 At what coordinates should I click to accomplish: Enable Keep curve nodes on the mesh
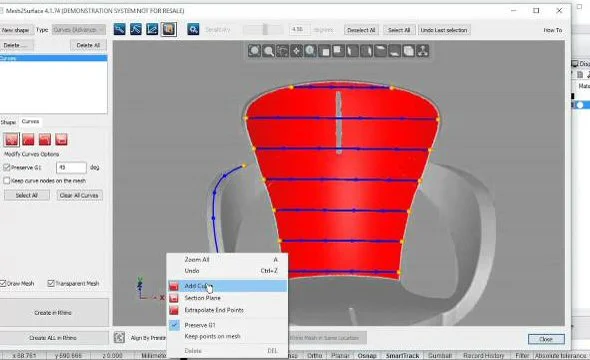point(6,181)
